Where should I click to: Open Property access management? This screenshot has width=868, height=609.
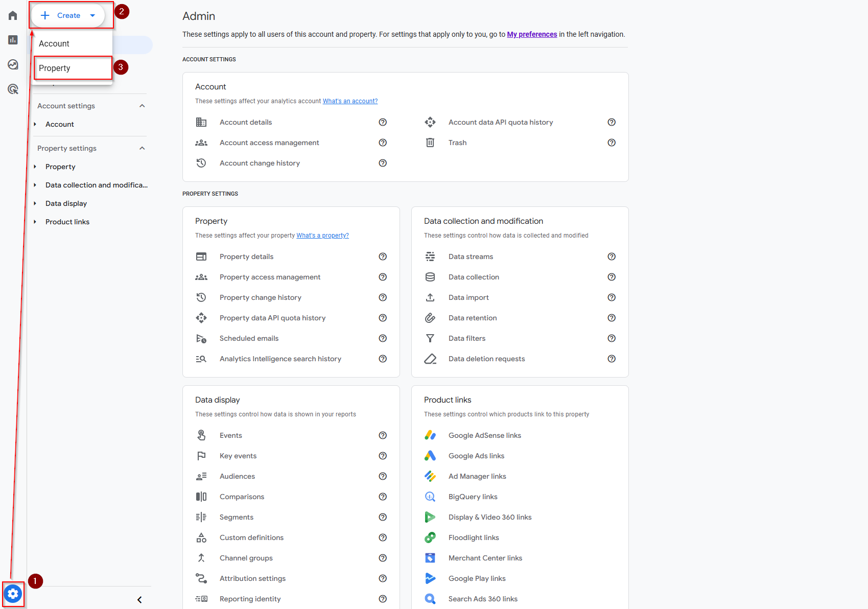click(270, 277)
